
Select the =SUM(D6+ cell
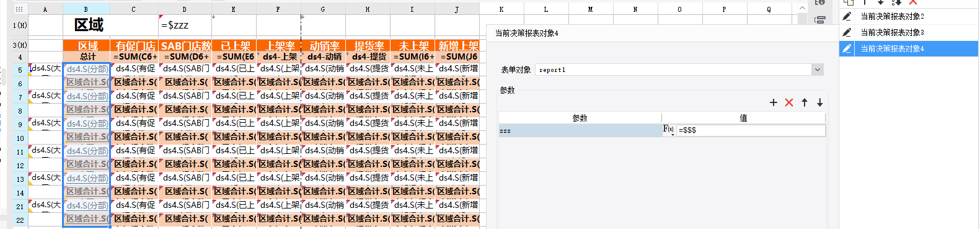[x=185, y=56]
